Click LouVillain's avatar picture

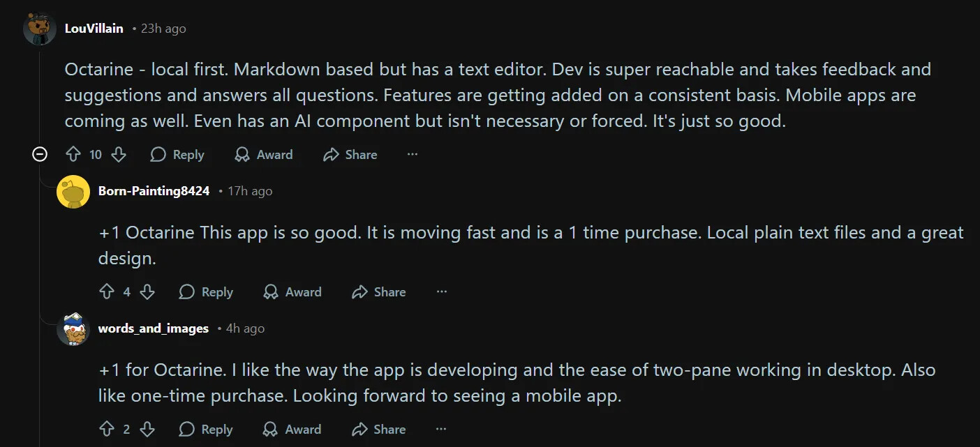click(x=40, y=29)
